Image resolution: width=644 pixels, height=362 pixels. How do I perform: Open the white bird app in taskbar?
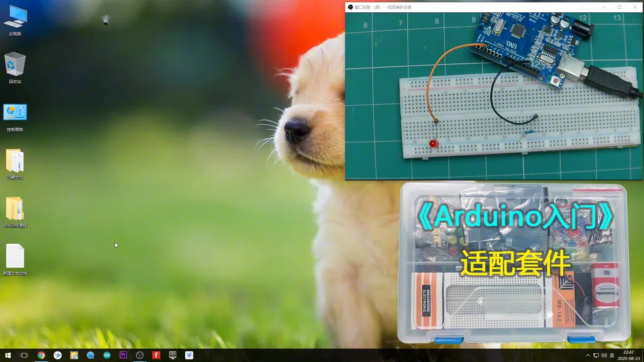[189, 355]
